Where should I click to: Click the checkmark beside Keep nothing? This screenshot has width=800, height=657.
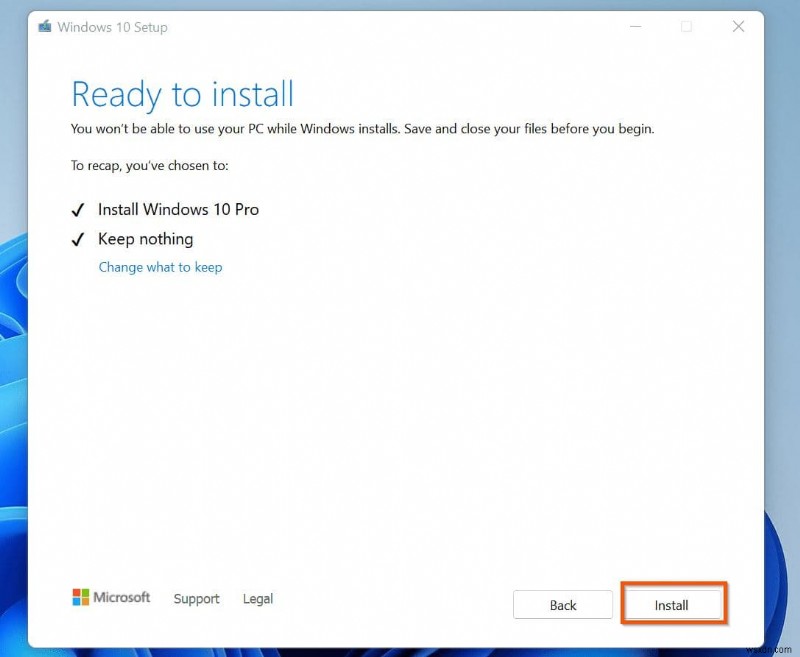pos(78,239)
